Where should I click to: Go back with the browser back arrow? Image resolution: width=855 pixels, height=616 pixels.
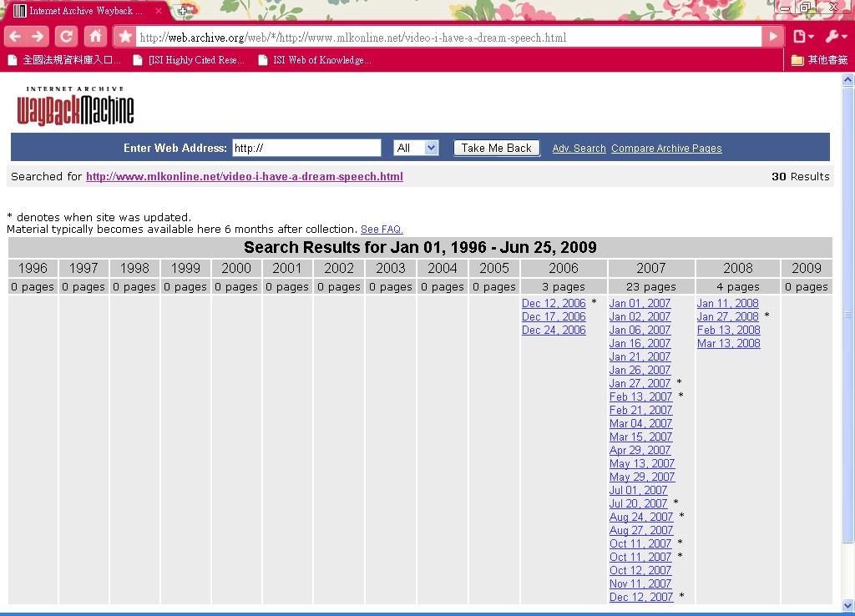(15, 37)
